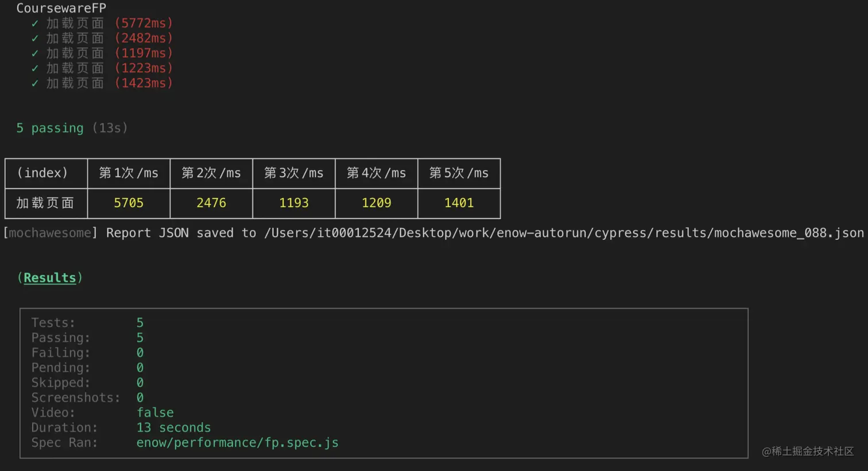The width and height of the screenshot is (868, 471).
Task: Select the 1423ms test duration
Action: click(x=144, y=83)
